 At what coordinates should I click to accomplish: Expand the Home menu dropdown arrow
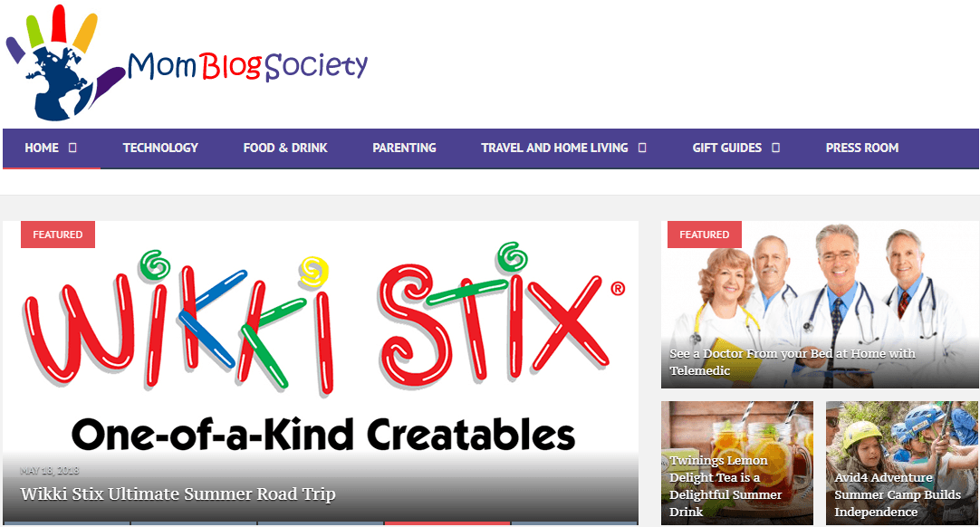point(72,149)
